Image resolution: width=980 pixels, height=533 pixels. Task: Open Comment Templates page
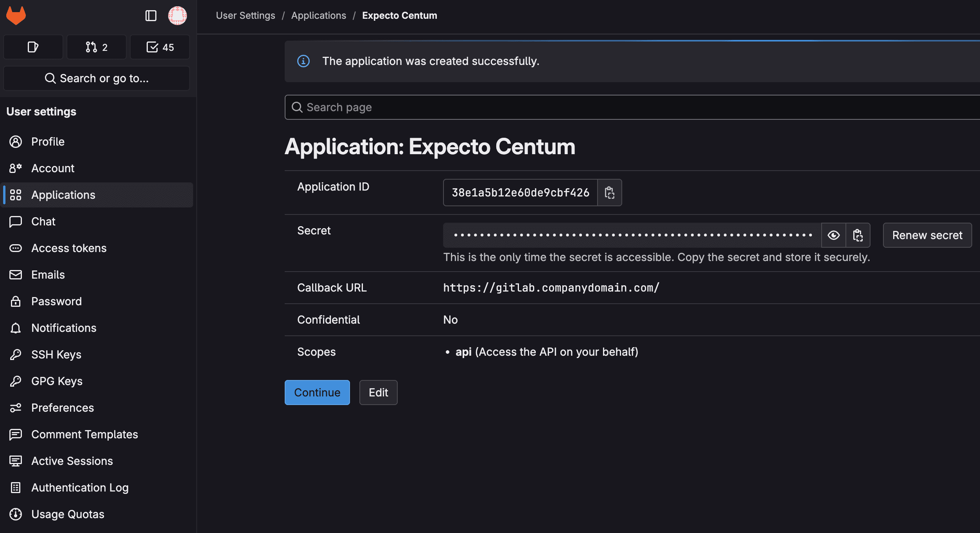(x=97, y=434)
